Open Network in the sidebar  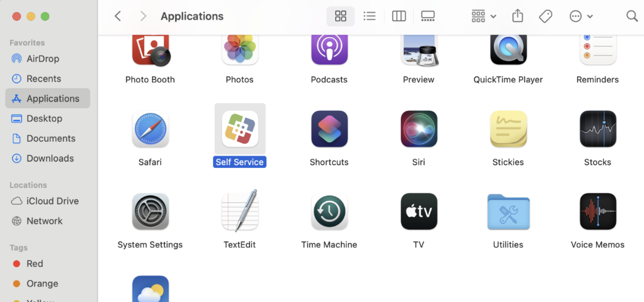[x=48, y=221]
